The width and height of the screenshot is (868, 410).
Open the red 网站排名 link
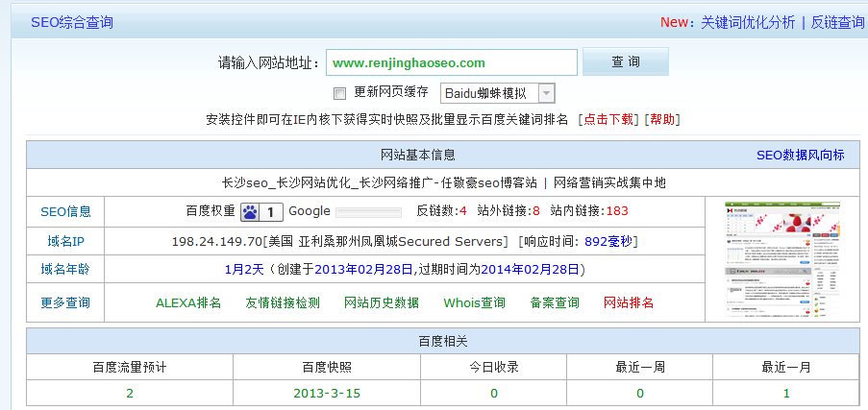(629, 303)
